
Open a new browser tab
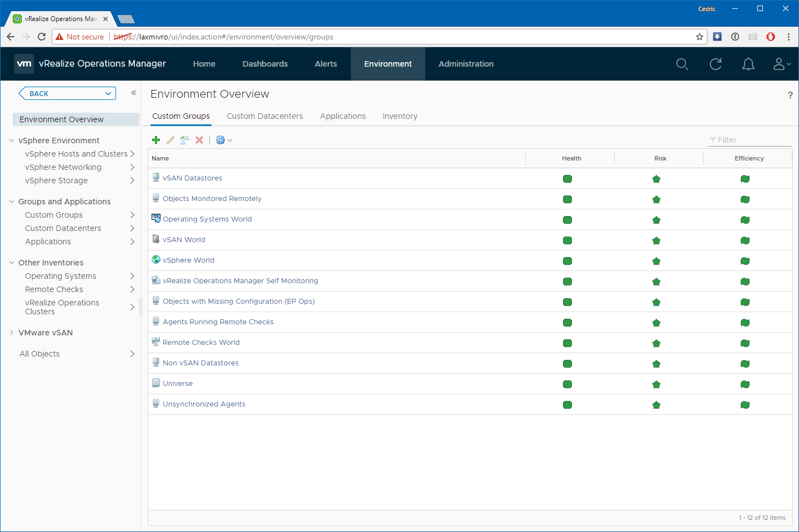(x=126, y=19)
